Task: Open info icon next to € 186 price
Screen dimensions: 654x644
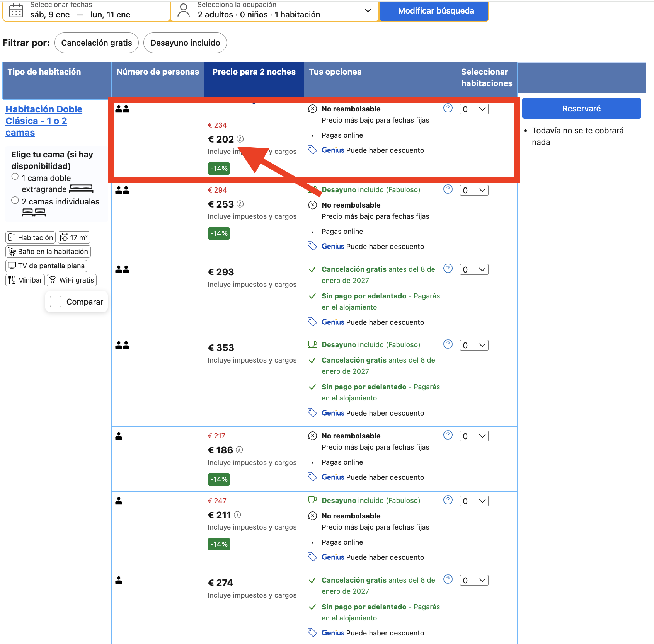Action: click(240, 450)
